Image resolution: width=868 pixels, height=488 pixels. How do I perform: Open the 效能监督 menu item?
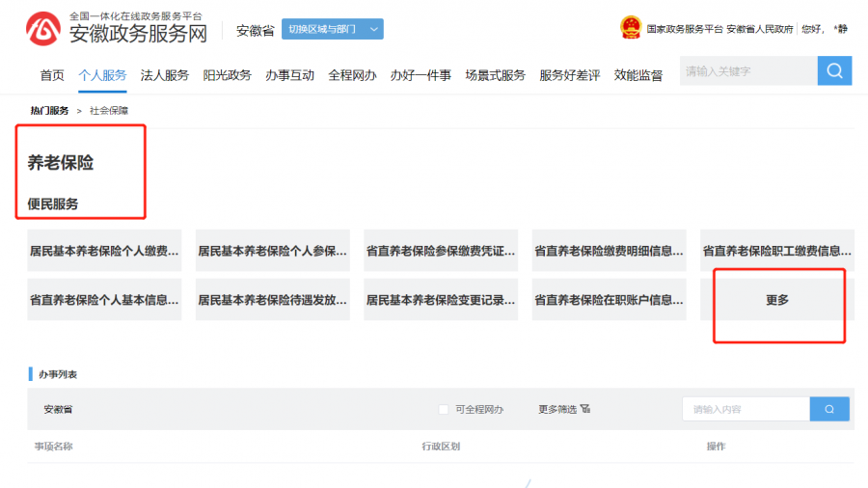pos(637,75)
